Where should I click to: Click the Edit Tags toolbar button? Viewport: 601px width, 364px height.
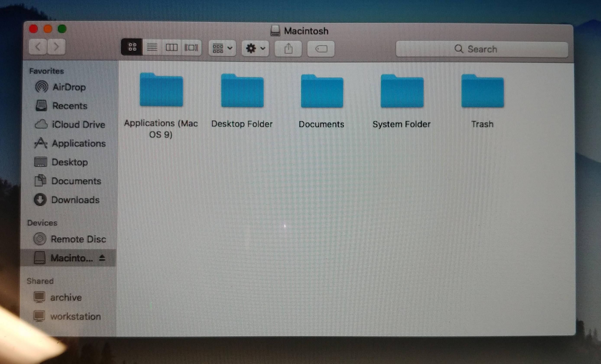[x=321, y=49]
